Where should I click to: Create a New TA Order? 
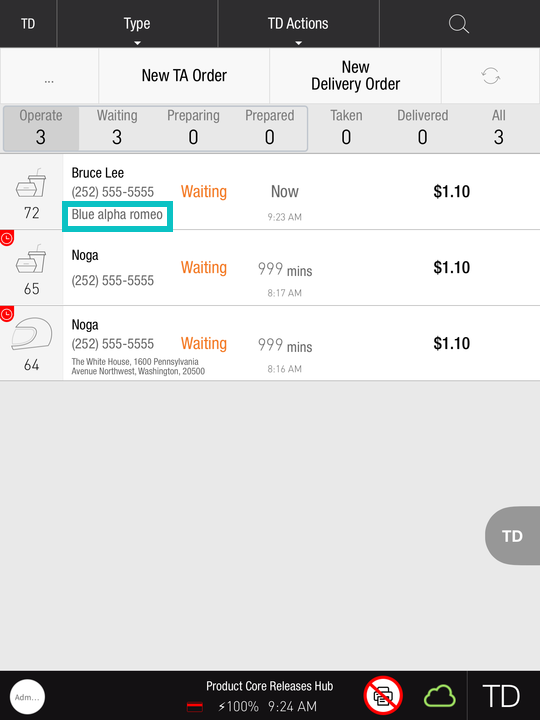tap(184, 76)
